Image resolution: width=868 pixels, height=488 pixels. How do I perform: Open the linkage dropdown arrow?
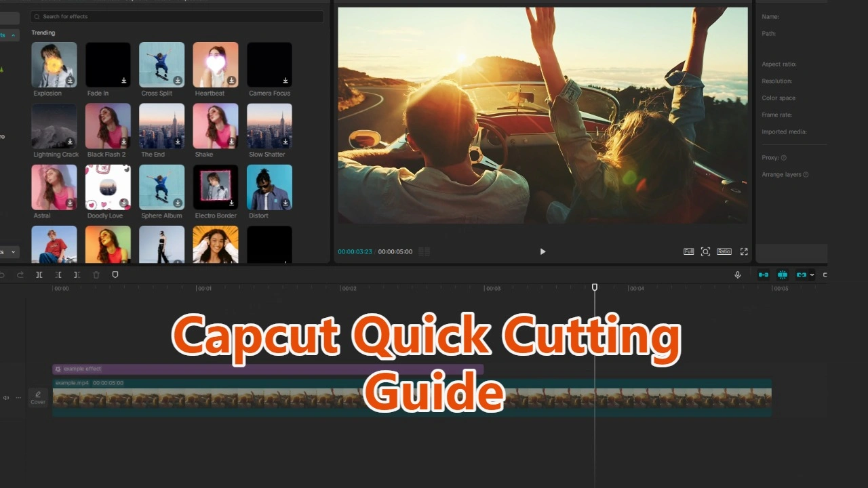tap(812, 274)
